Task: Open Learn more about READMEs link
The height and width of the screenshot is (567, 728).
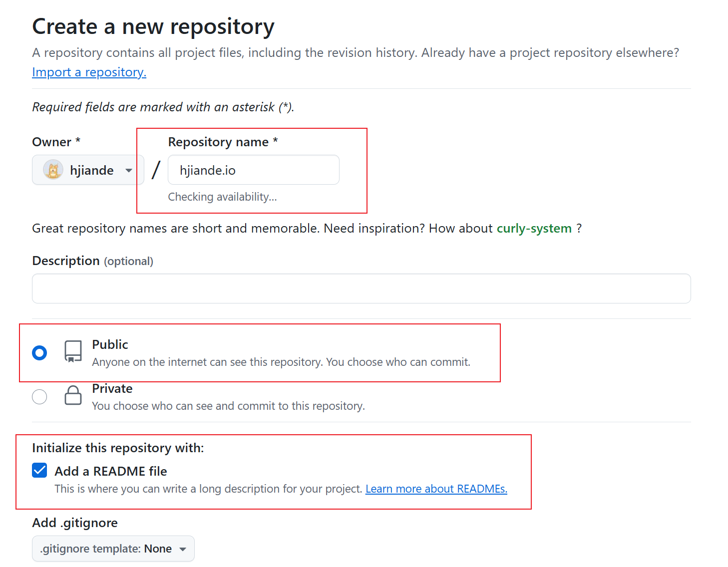Action: [436, 489]
